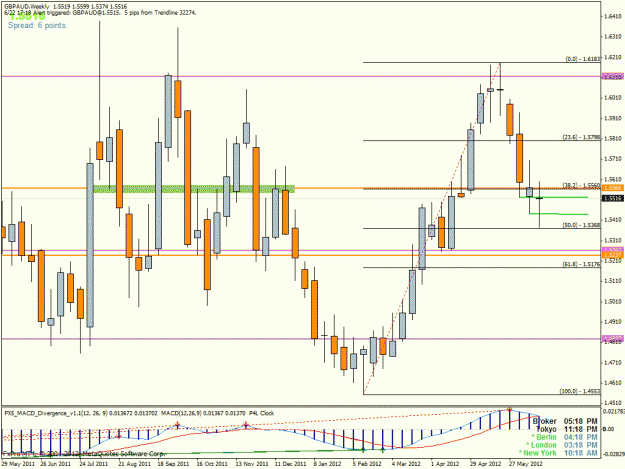Click the Broker 05:18 PM clock row
Image resolution: width=625 pixels, height=469 pixels.
pos(565,421)
